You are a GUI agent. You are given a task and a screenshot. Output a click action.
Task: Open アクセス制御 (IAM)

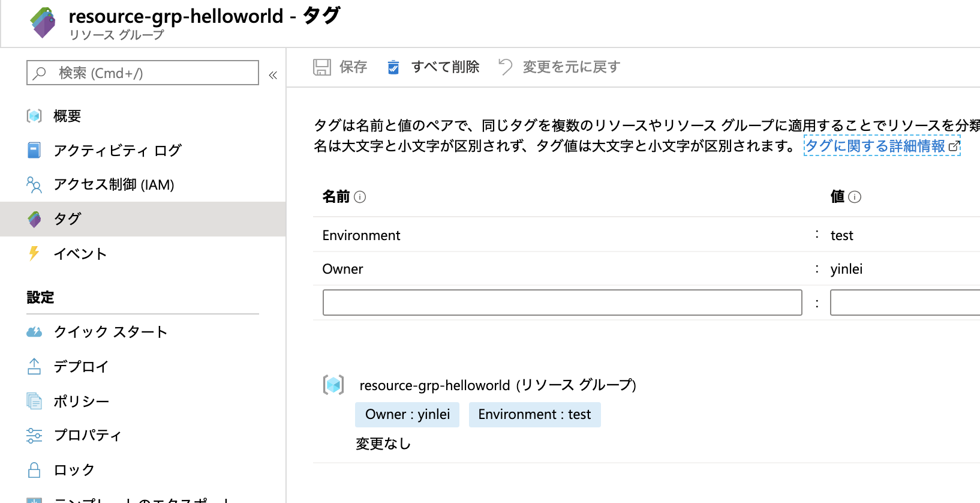pos(114,185)
